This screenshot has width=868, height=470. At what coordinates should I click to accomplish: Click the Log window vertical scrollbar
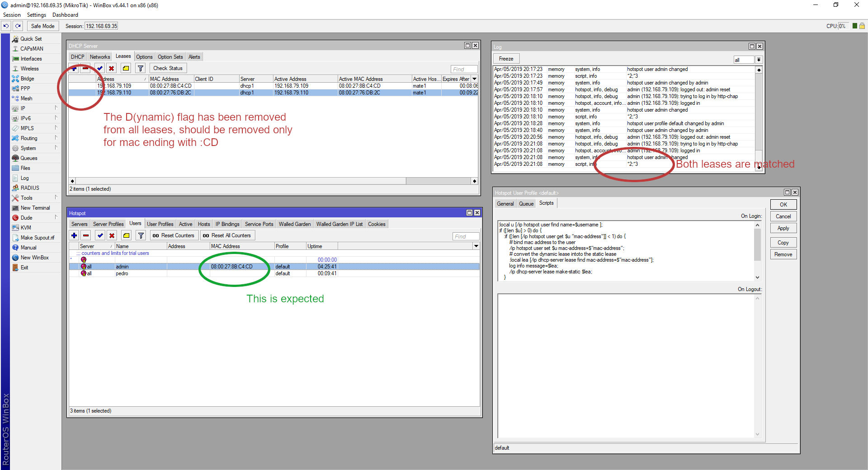(759, 118)
